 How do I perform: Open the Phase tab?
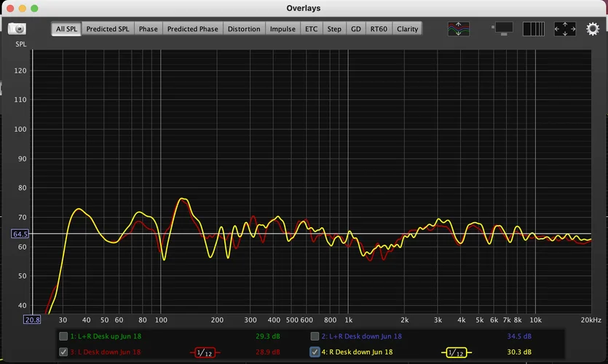click(148, 29)
